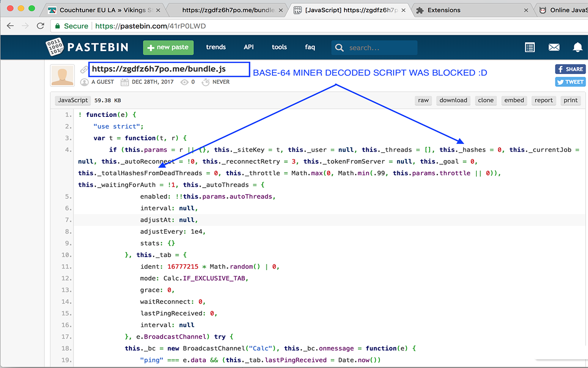Open the tools menu
Viewport: 588px width, 368px height.
click(x=279, y=47)
